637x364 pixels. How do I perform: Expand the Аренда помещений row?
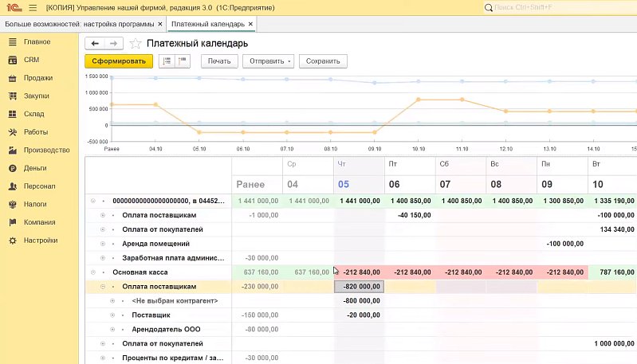(x=103, y=244)
